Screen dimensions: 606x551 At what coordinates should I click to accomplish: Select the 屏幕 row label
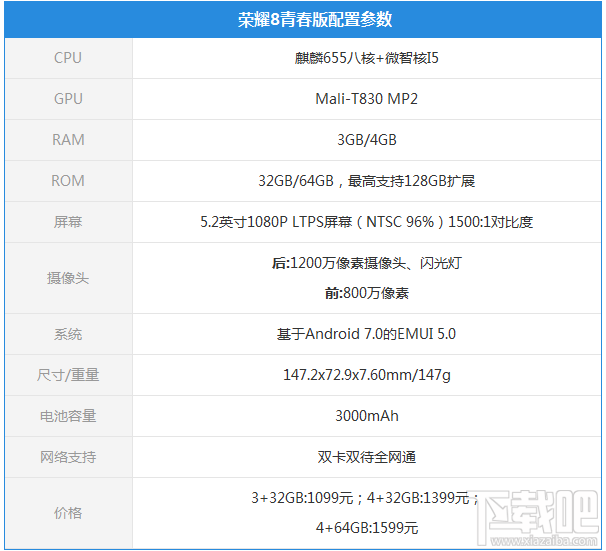[68, 222]
